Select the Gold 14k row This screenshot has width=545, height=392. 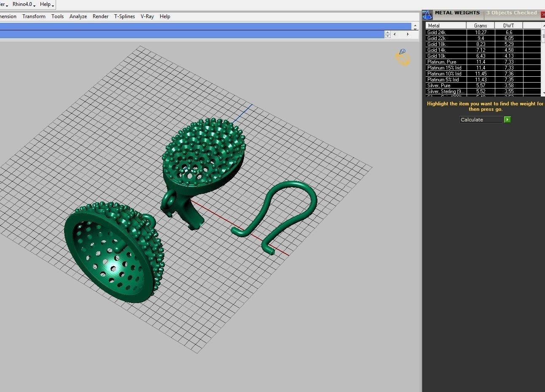click(483, 50)
